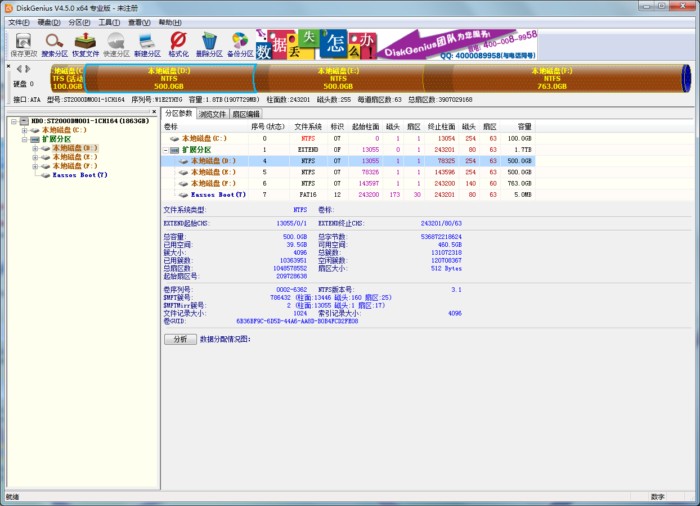Collapse 扩展分区 row in partition table
This screenshot has width=700, height=506.
coord(165,149)
